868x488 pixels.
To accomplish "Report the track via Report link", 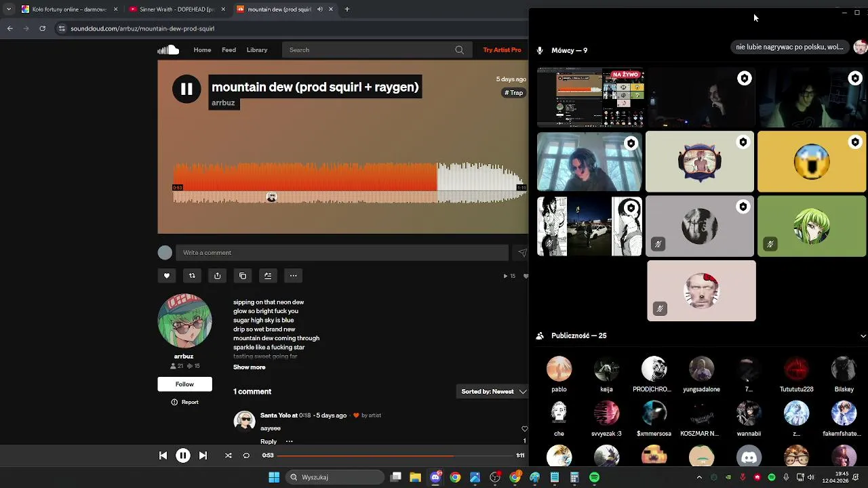I will click(x=185, y=402).
